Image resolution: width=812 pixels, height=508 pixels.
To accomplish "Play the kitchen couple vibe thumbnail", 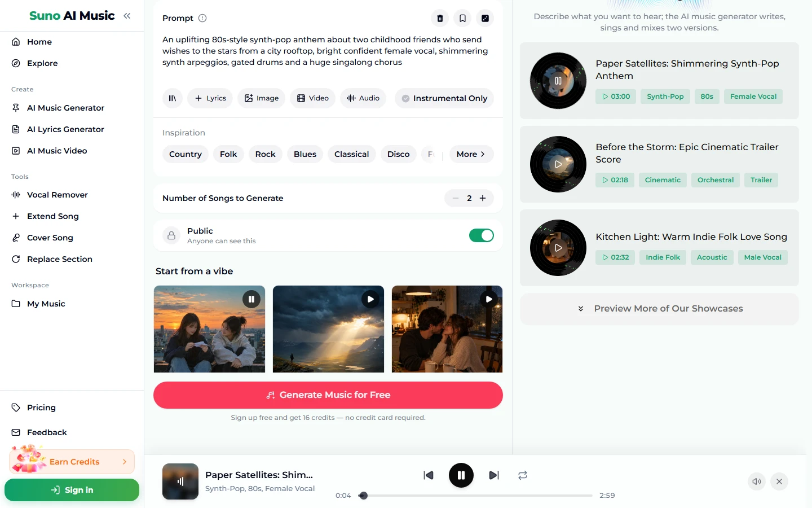I will point(489,299).
